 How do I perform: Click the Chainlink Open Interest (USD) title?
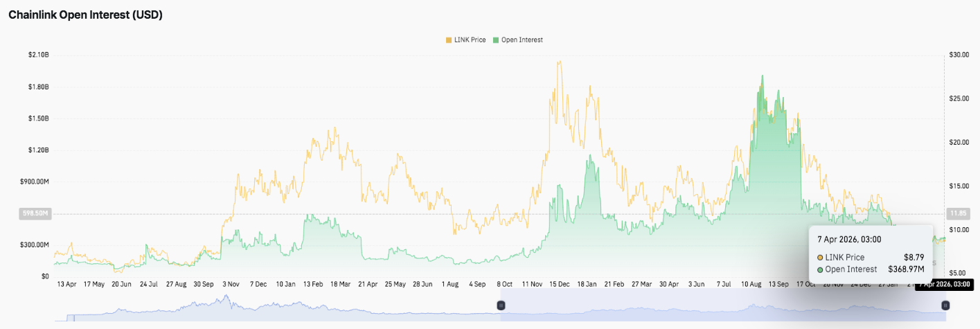coord(85,15)
